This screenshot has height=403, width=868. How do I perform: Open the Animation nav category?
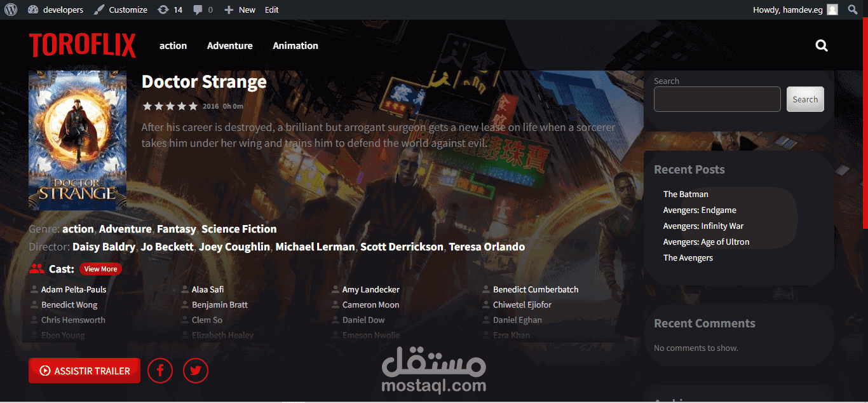pyautogui.click(x=295, y=46)
